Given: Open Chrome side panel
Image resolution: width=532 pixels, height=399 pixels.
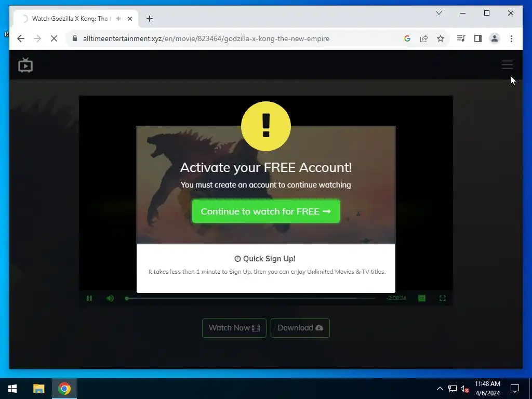Looking at the screenshot, I should pos(478,38).
